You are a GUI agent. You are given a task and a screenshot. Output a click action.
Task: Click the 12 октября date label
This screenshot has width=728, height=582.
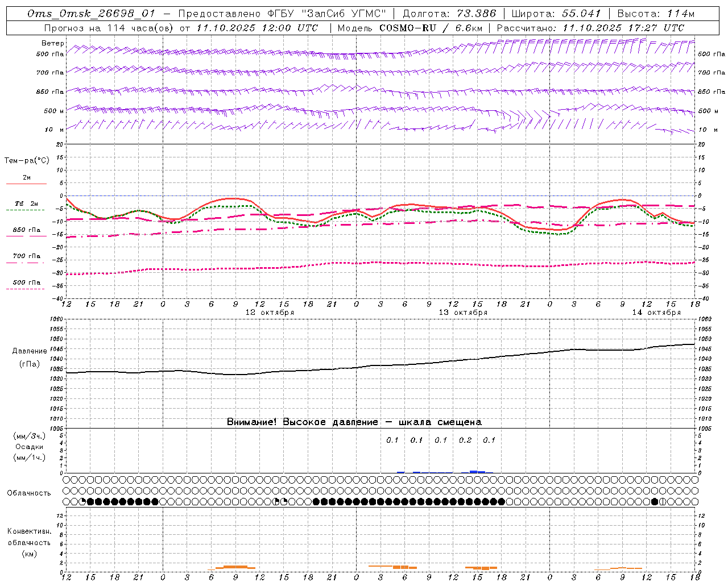click(270, 313)
